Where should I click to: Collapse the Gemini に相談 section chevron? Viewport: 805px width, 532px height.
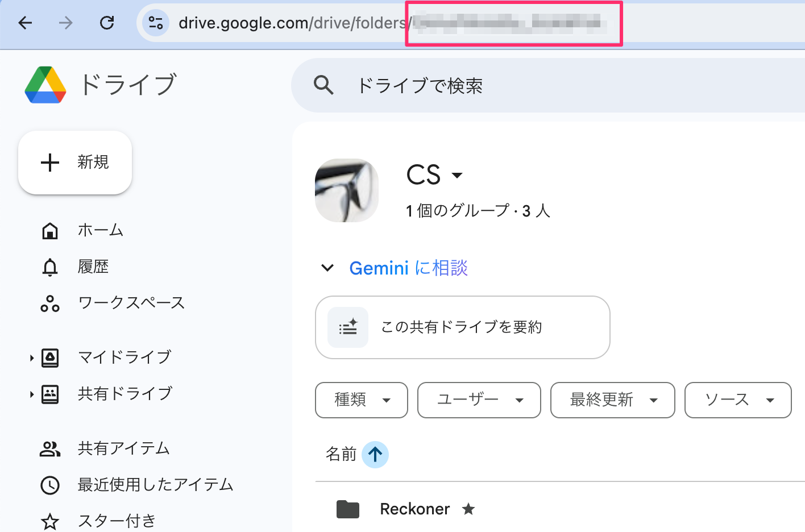[x=327, y=268]
